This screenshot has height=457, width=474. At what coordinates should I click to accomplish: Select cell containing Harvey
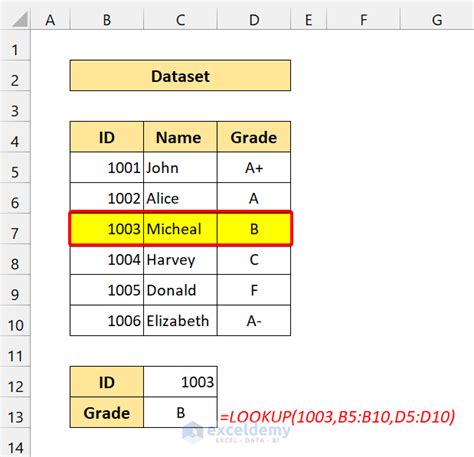tap(180, 260)
